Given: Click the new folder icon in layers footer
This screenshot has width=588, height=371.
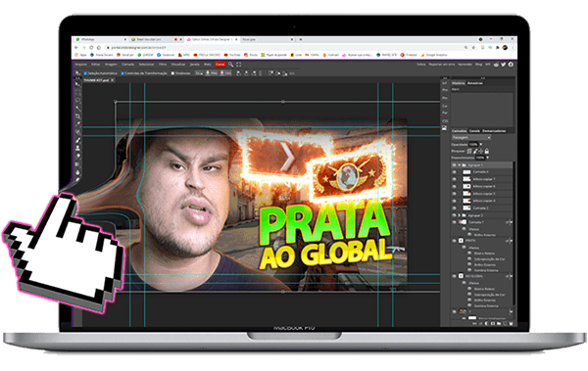Looking at the screenshot, I should pos(499,323).
